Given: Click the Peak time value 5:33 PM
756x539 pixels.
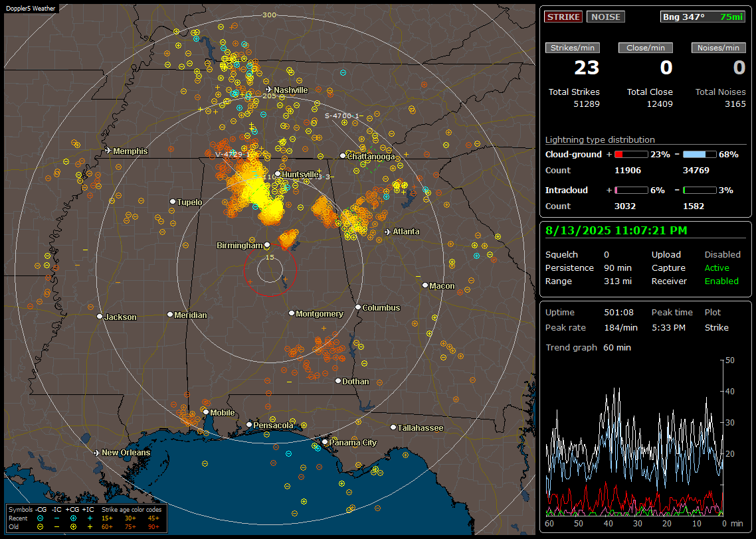Looking at the screenshot, I should coord(668,328).
